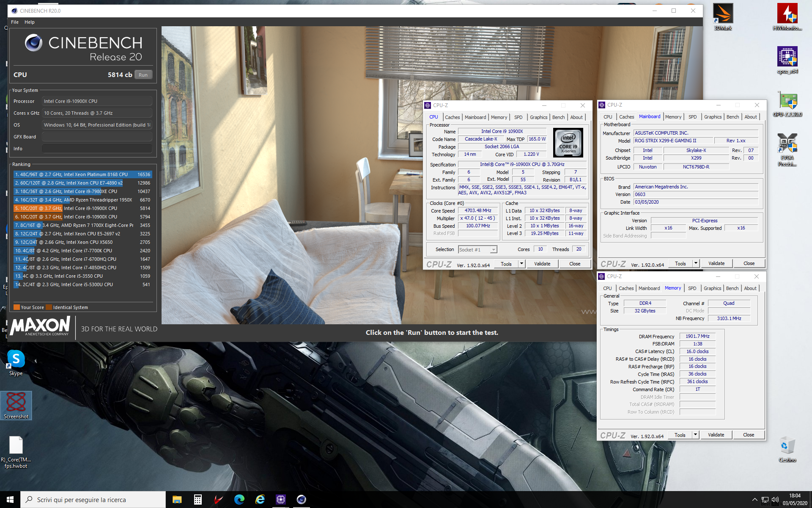Image resolution: width=812 pixels, height=508 pixels.
Task: Open Internet Explorer from the taskbar
Action: pyautogui.click(x=260, y=500)
